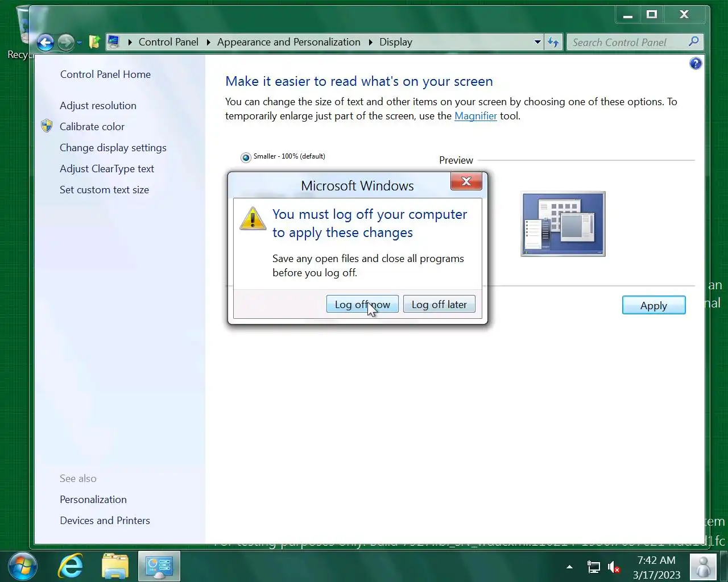Open Windows Explorer from taskbar
This screenshot has height=582, width=728.
pyautogui.click(x=115, y=567)
